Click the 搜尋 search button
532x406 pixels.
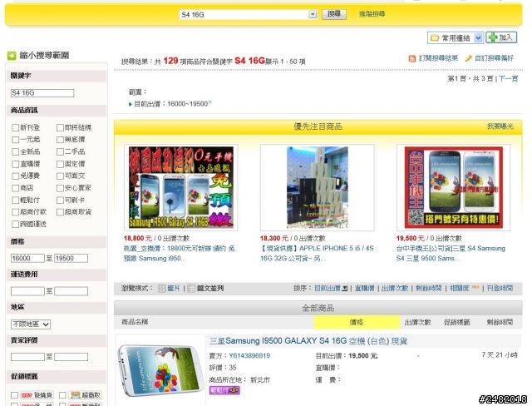[x=334, y=14]
